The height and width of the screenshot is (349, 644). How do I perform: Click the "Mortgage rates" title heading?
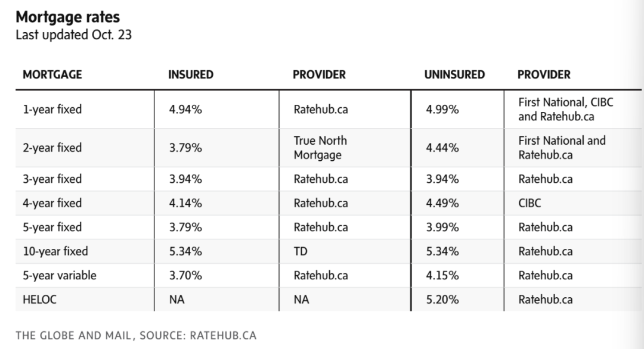tap(67, 16)
